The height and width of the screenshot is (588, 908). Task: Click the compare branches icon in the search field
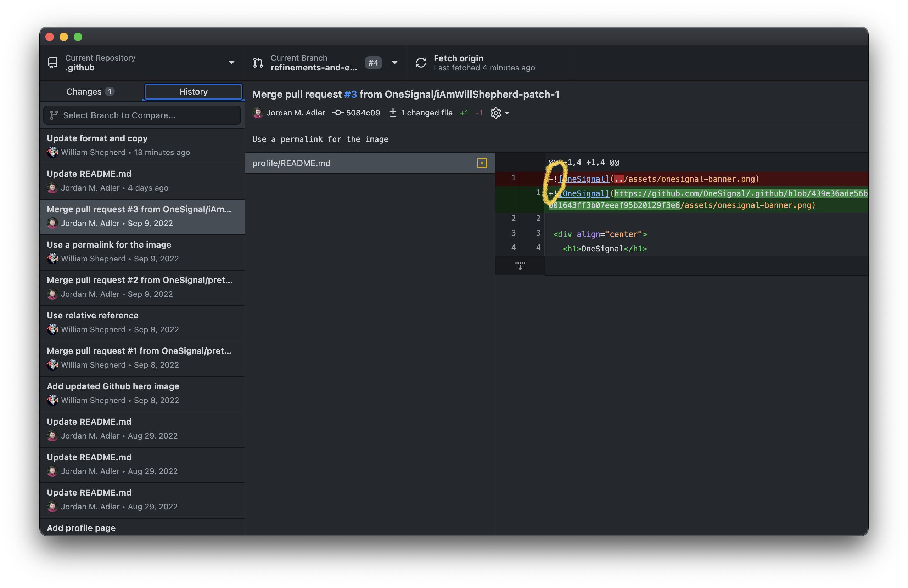[x=54, y=115]
